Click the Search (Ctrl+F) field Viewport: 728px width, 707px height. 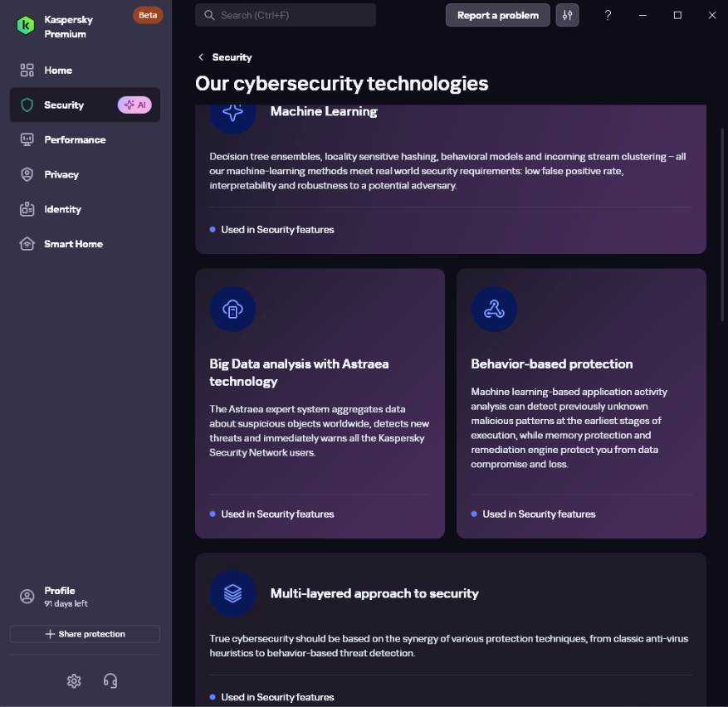tap(286, 15)
